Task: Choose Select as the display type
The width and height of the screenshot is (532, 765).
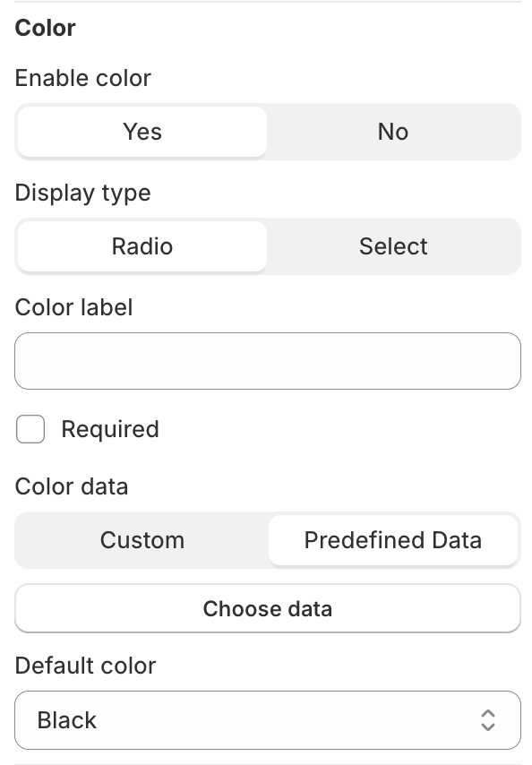Action: [x=393, y=246]
